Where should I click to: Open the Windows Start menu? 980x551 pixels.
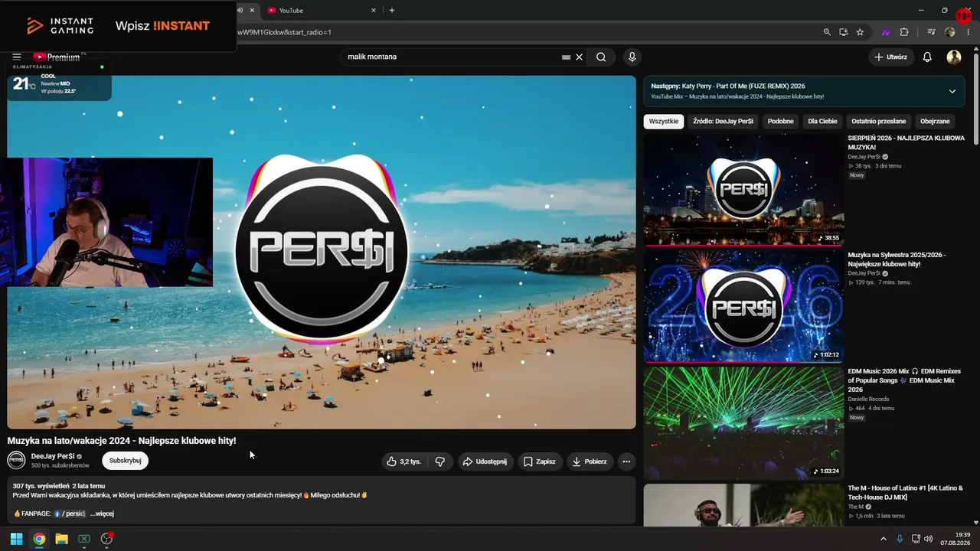[x=16, y=539]
